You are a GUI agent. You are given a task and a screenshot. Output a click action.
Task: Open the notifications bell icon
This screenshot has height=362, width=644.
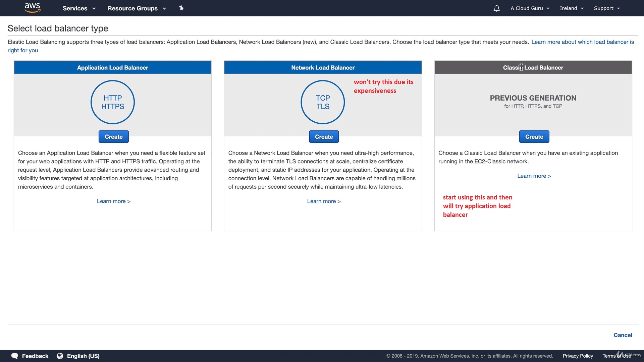click(x=496, y=8)
